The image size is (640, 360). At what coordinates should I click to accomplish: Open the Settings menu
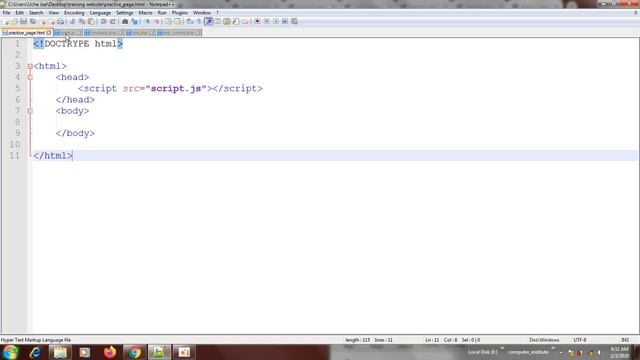[124, 13]
